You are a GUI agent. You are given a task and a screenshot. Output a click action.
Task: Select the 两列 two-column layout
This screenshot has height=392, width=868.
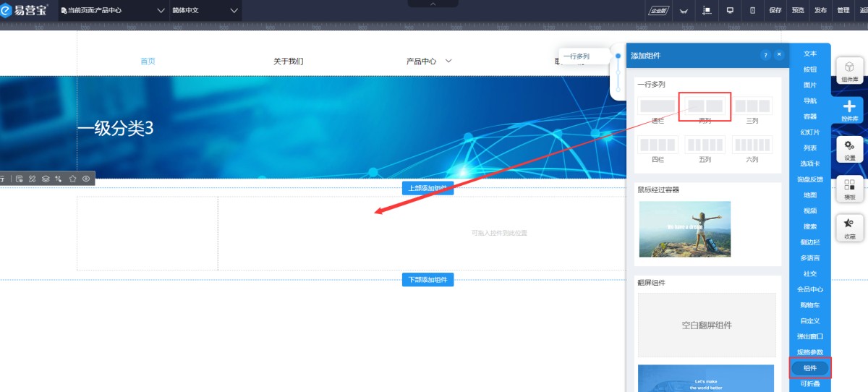[705, 106]
